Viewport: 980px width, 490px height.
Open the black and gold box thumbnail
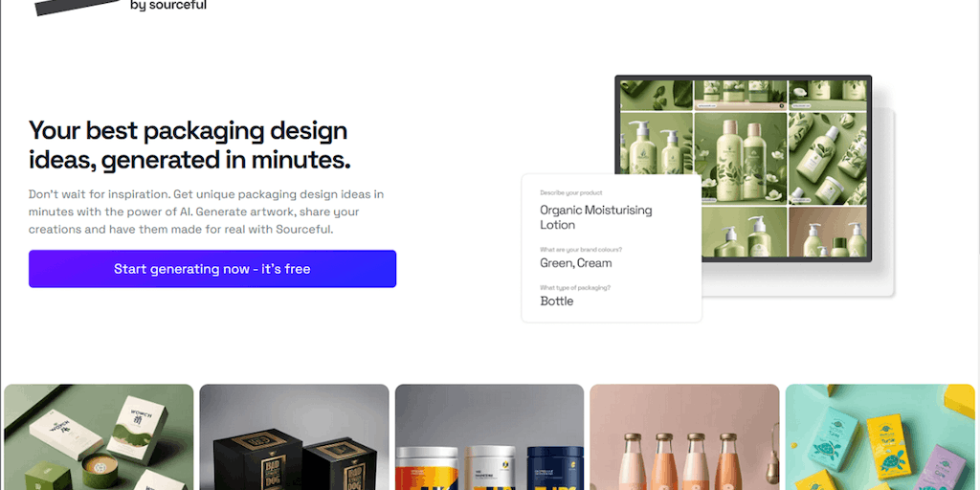(294, 436)
